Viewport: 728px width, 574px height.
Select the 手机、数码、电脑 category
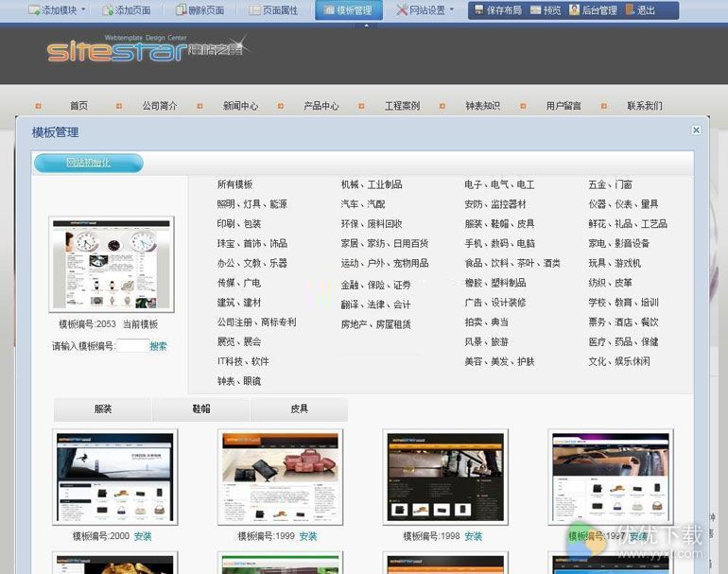[499, 243]
